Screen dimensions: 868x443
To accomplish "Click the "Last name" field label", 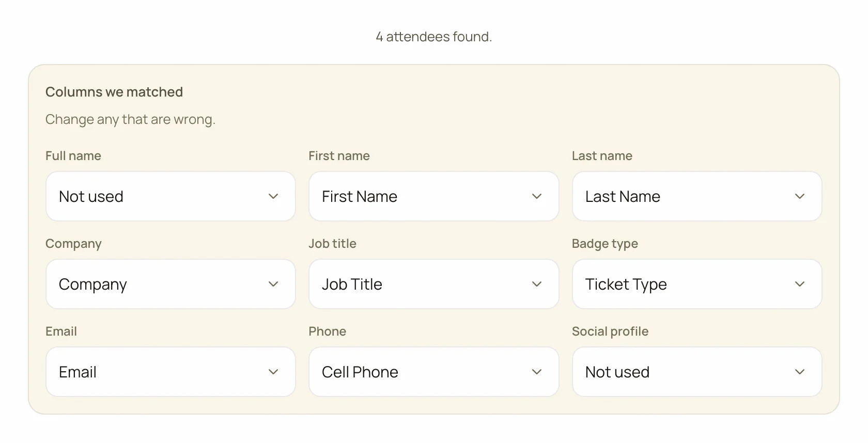I will (x=602, y=156).
